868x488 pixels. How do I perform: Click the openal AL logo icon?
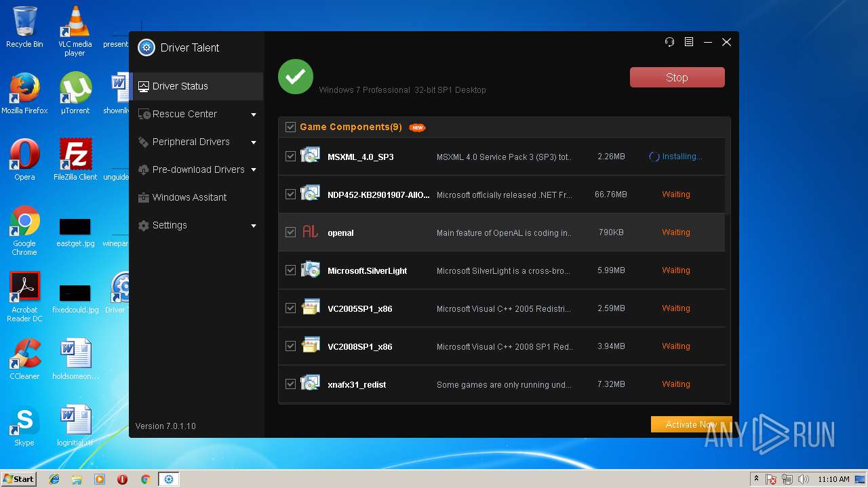pos(311,232)
